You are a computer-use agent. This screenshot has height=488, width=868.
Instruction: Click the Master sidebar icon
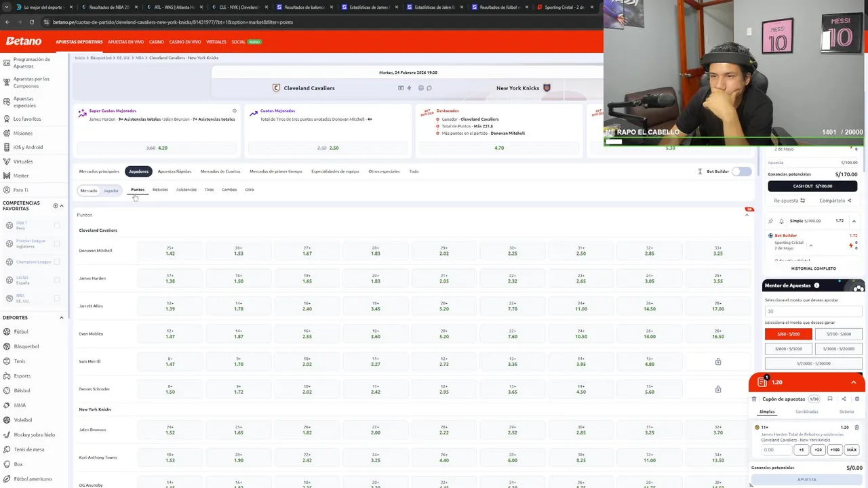[6, 176]
